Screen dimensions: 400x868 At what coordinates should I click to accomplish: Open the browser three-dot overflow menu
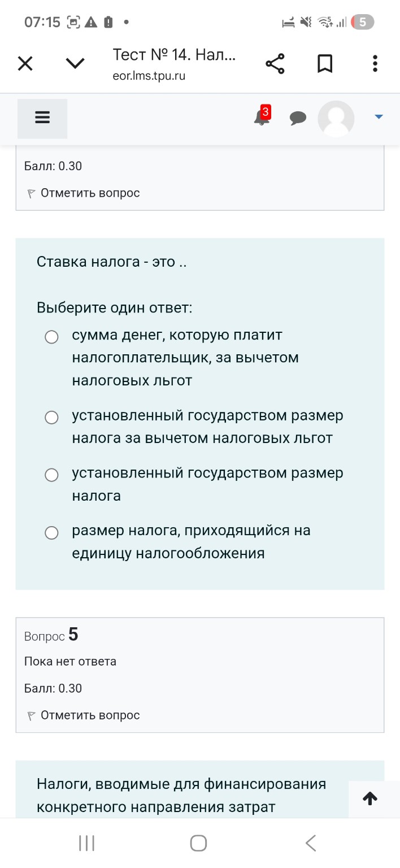click(375, 63)
